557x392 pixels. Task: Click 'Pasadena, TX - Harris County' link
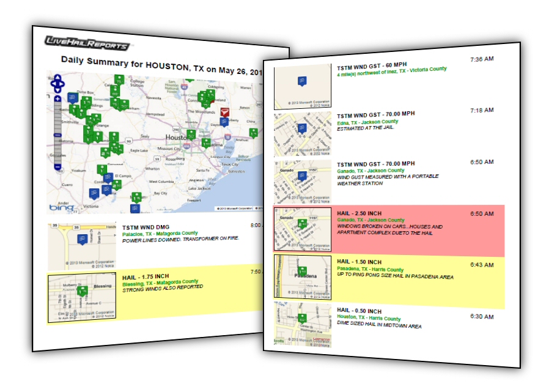click(370, 269)
